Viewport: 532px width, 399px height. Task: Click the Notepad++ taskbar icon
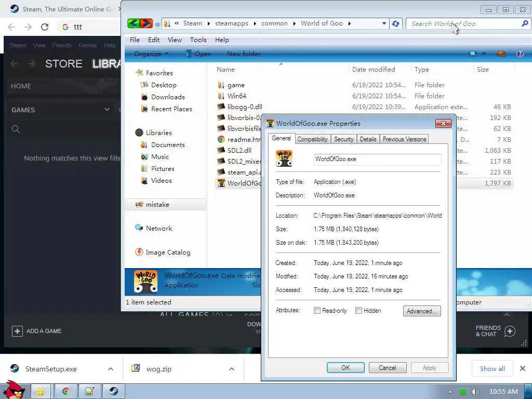(x=89, y=391)
